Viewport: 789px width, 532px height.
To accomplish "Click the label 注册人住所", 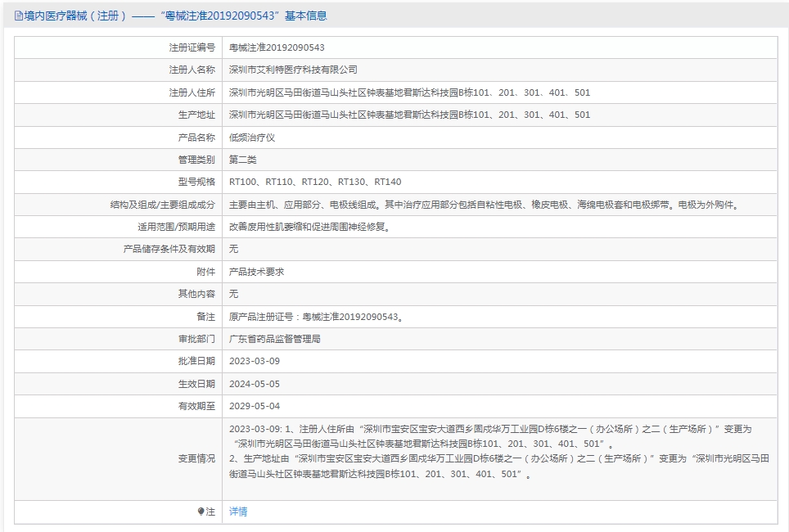I will (x=192, y=92).
